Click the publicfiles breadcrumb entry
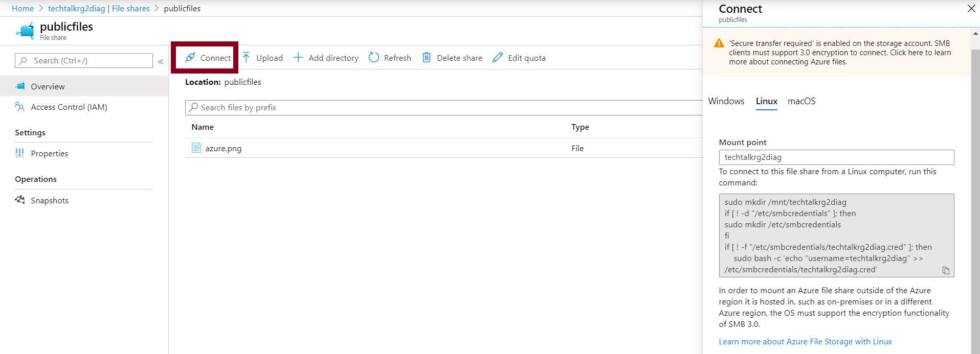Image resolution: width=980 pixels, height=354 pixels. tap(182, 8)
